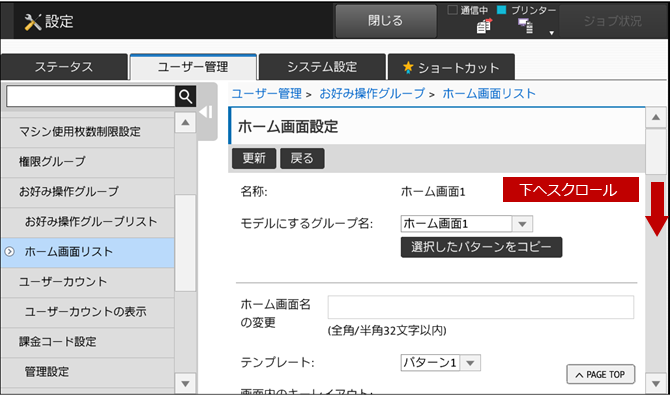Viewport: 670px width, 396px height.
Task: Click the ジョブ状況 button
Action: click(613, 21)
